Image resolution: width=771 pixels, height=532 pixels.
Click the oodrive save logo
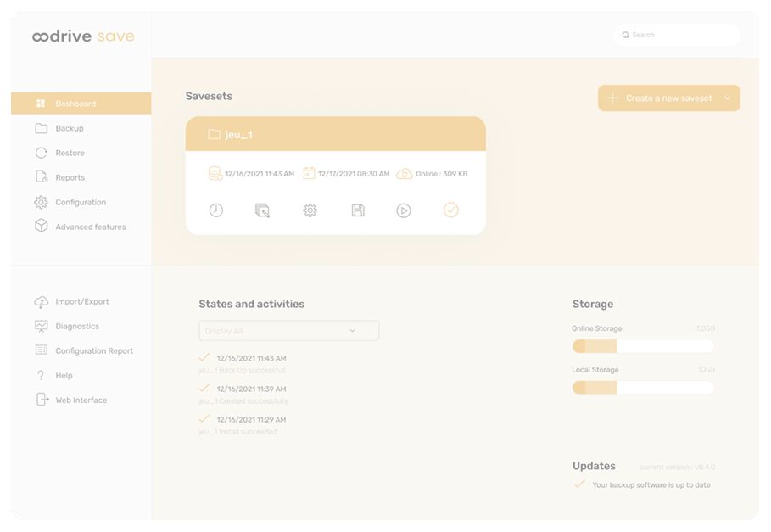[x=83, y=36]
